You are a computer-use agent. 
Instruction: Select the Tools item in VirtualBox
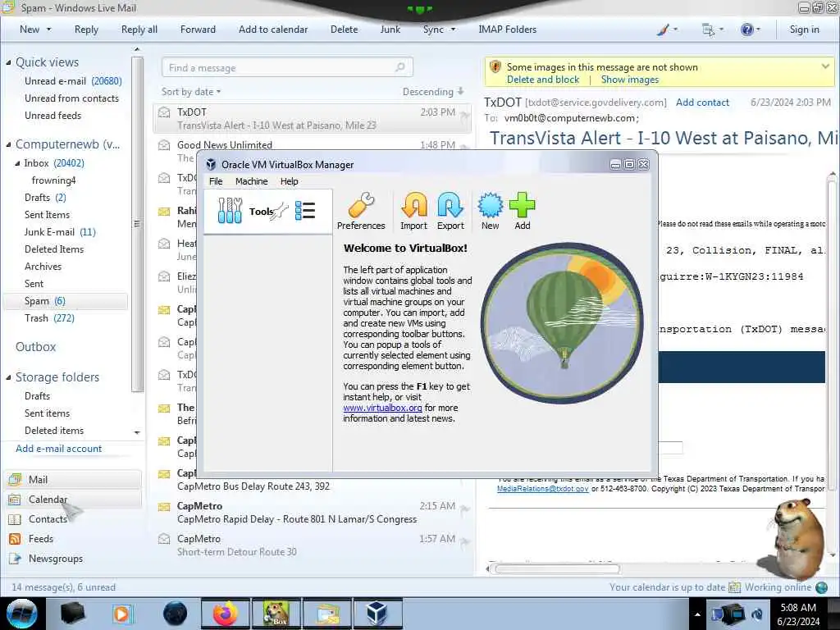(x=268, y=211)
